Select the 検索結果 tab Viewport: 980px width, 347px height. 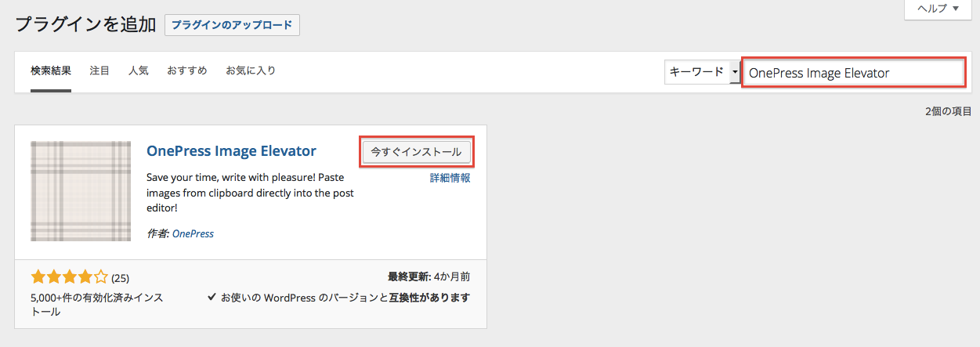[x=51, y=70]
